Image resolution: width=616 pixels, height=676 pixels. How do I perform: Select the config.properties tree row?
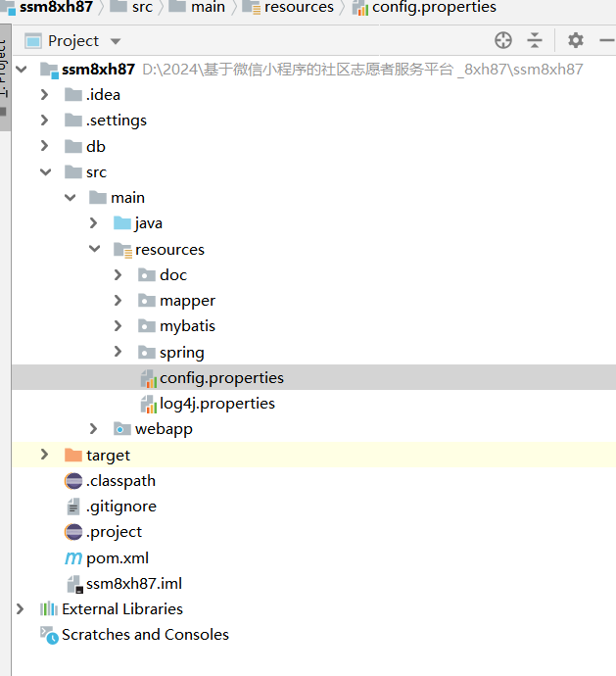(313, 377)
